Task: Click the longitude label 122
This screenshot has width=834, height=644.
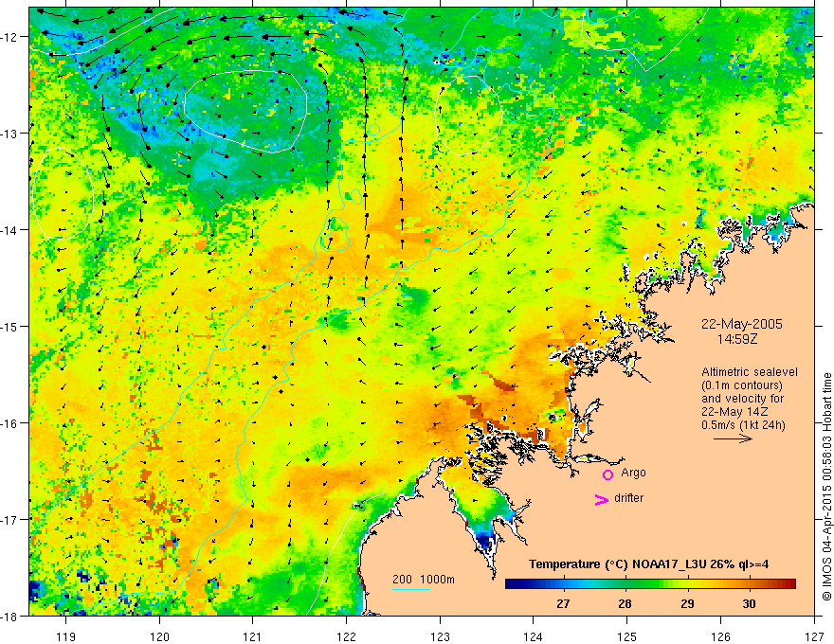Action: pyautogui.click(x=346, y=636)
